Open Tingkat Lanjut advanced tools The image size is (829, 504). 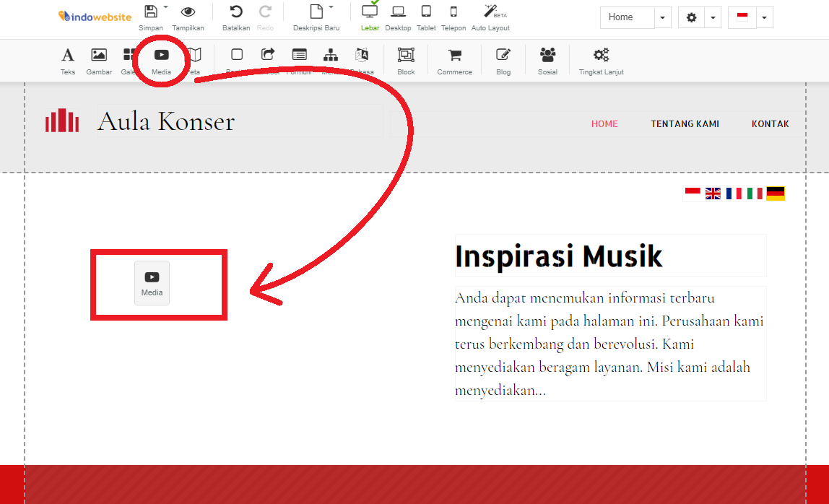click(601, 61)
